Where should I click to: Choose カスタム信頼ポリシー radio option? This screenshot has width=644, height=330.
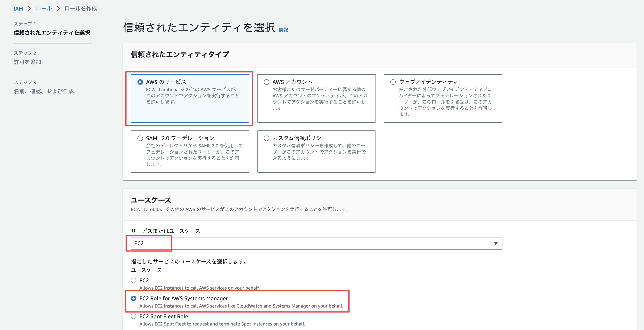267,138
